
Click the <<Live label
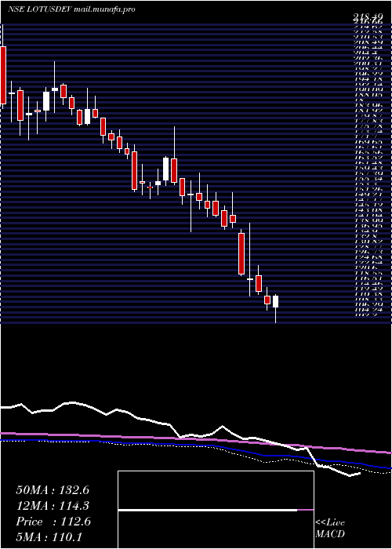(330, 523)
